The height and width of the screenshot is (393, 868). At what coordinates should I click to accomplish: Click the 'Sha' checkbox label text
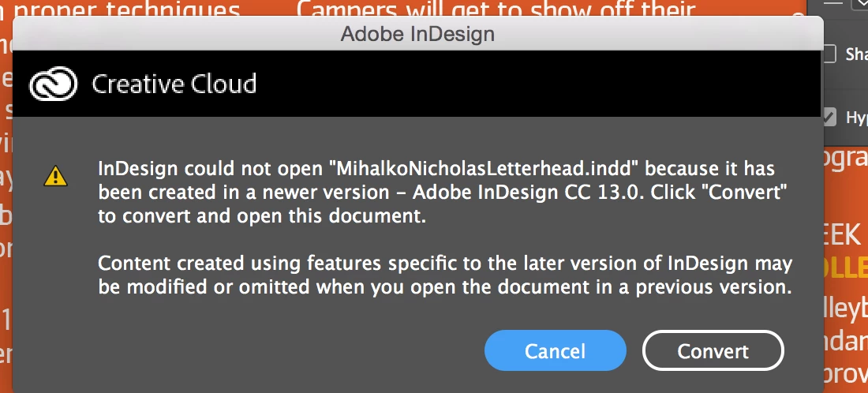pos(857,54)
